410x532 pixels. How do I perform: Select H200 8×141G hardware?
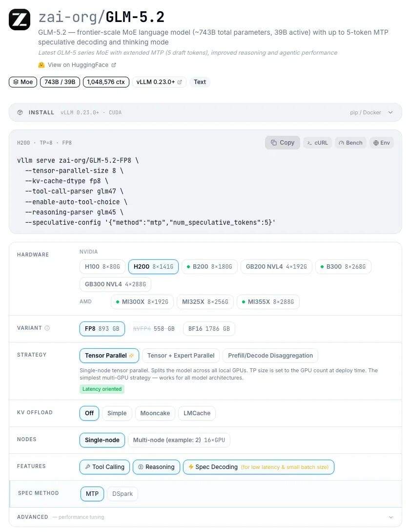153,267
